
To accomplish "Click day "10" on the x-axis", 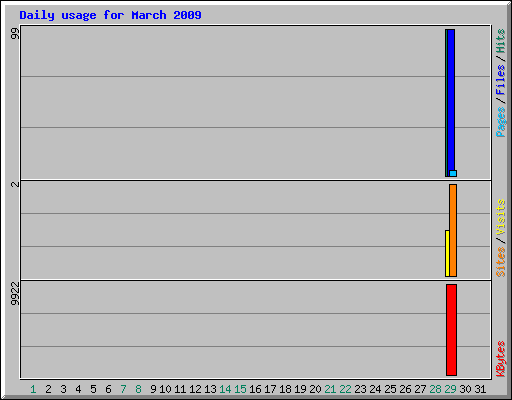I will point(165,389).
